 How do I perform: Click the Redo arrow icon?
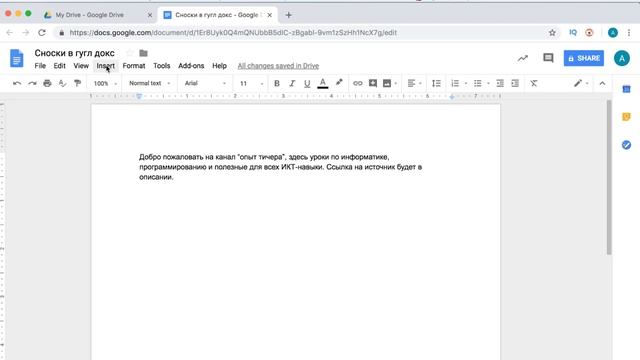point(32,83)
